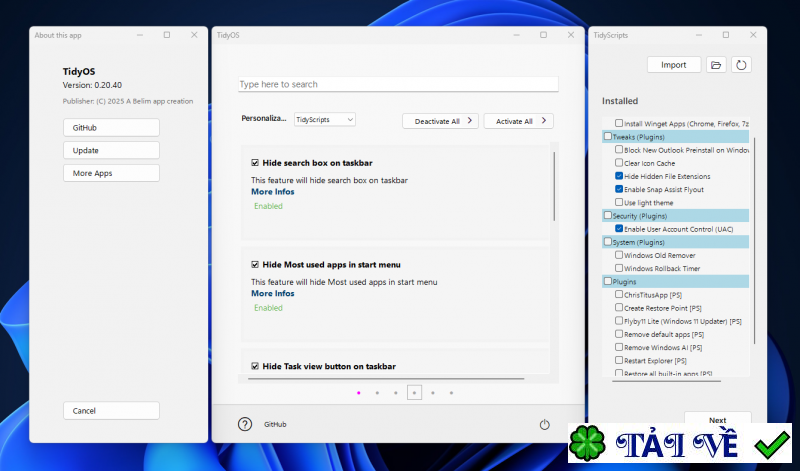The image size is (800, 471).
Task: Check Install Winget Apps option
Action: click(x=619, y=123)
